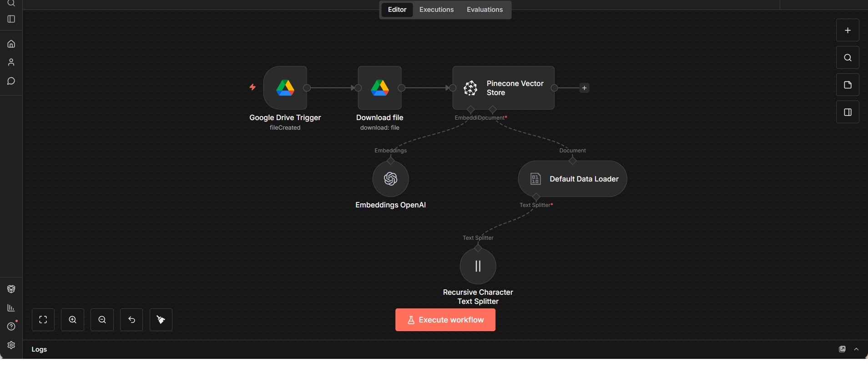Toggle the left sidebar panel
Screen dimensions: 868x383
tap(11, 19)
